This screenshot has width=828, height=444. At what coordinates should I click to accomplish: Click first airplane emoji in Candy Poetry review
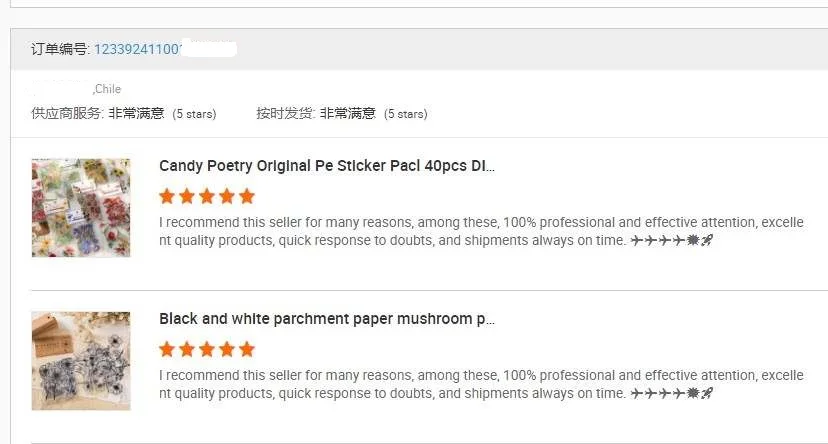click(x=637, y=241)
